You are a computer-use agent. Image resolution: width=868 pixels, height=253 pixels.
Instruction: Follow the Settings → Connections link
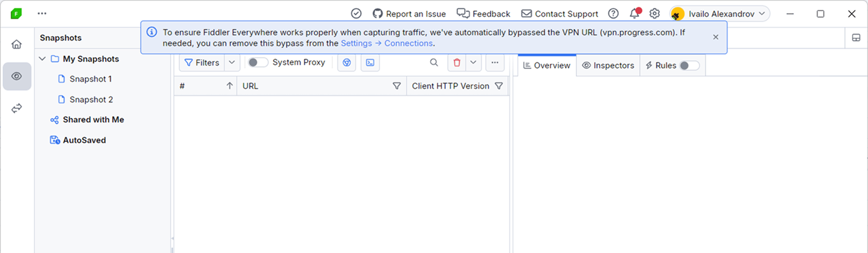[x=387, y=43]
